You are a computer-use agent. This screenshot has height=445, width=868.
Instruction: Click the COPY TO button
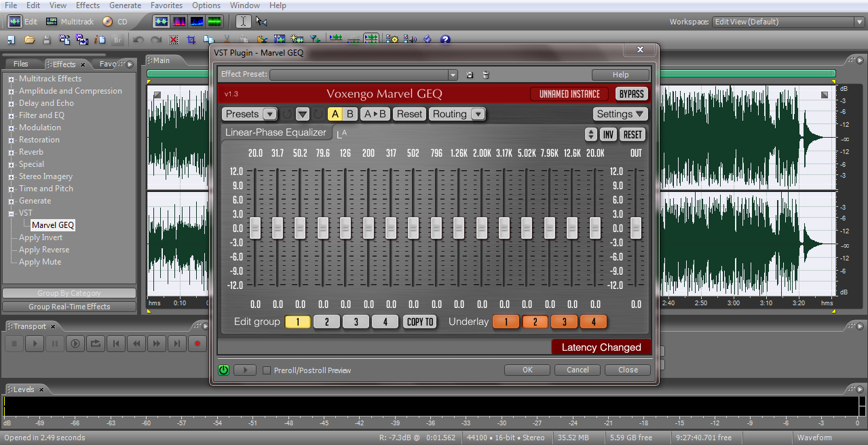click(420, 322)
